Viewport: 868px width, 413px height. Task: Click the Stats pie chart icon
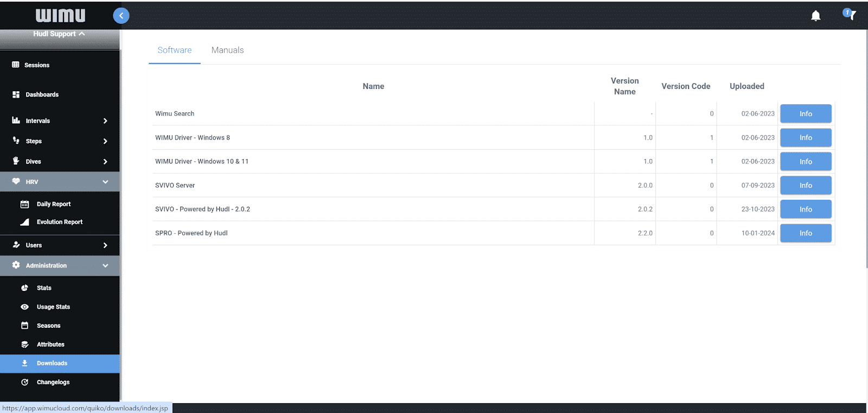click(x=24, y=288)
